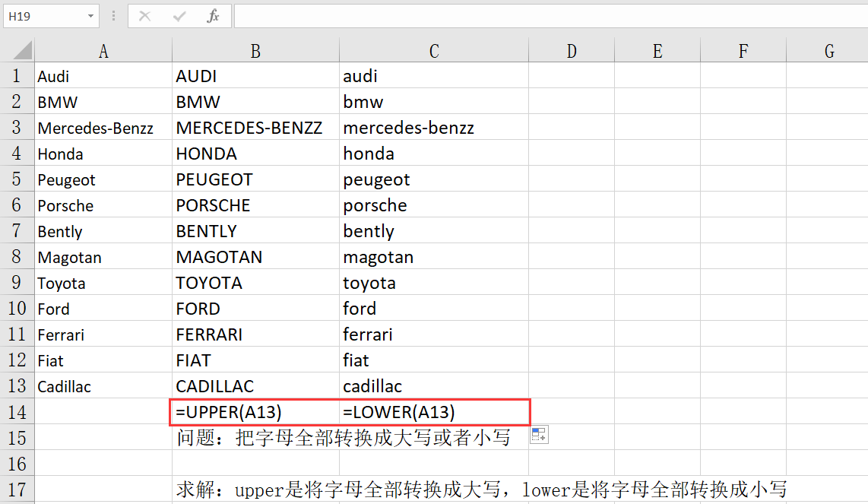Click cell containing 'Cadillac' in column A
The height and width of the screenshot is (504, 868).
click(103, 385)
